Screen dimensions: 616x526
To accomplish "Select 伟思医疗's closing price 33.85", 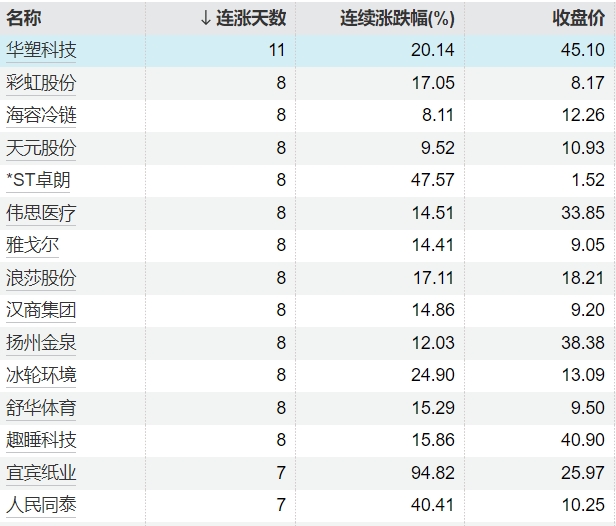I will pos(583,213).
